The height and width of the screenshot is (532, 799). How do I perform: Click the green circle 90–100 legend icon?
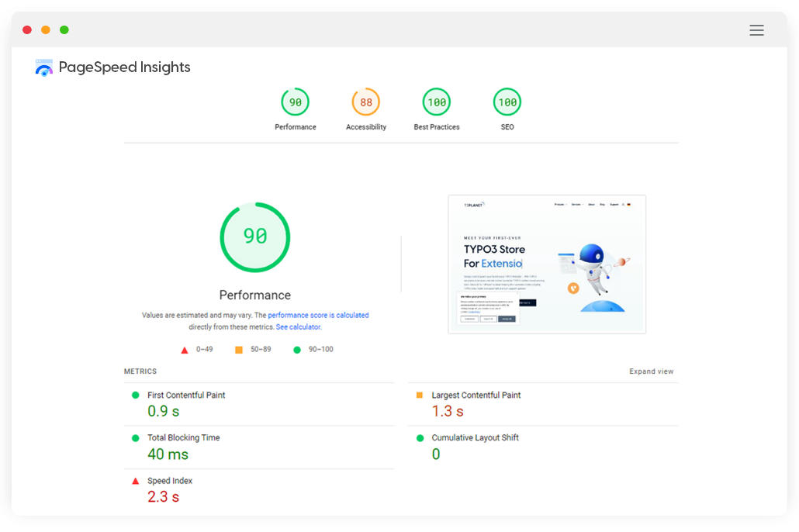coord(296,350)
